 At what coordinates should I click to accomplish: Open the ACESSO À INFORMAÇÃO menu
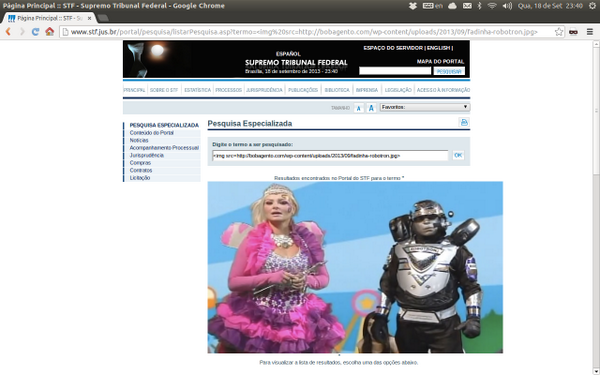(x=443, y=90)
